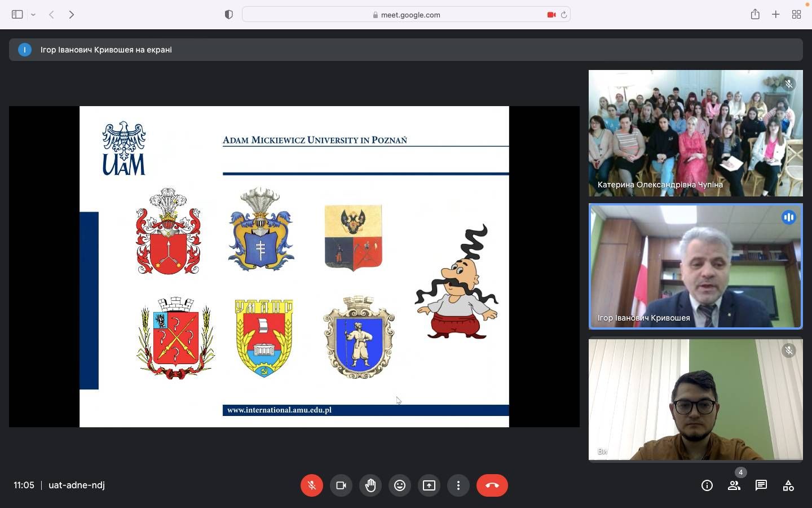Show the tab overview grid

(x=796, y=15)
